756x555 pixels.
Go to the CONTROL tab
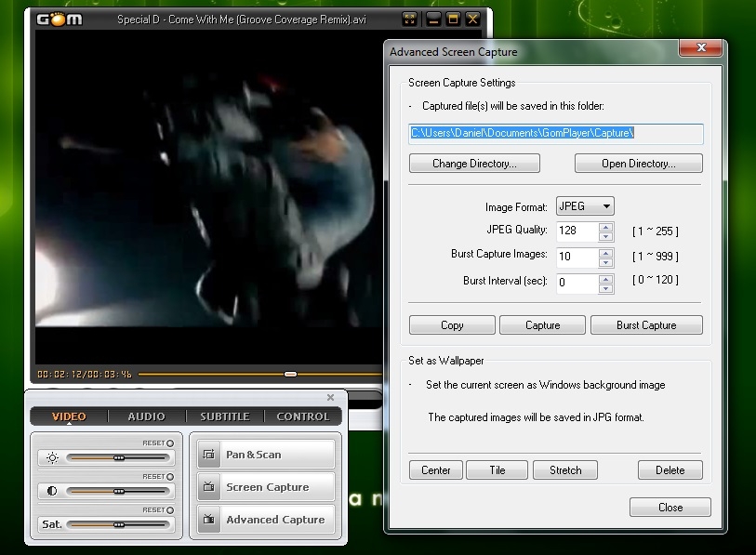tap(303, 416)
